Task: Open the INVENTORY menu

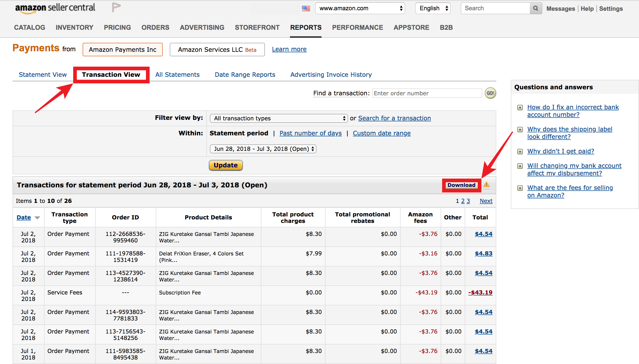Action: click(74, 28)
